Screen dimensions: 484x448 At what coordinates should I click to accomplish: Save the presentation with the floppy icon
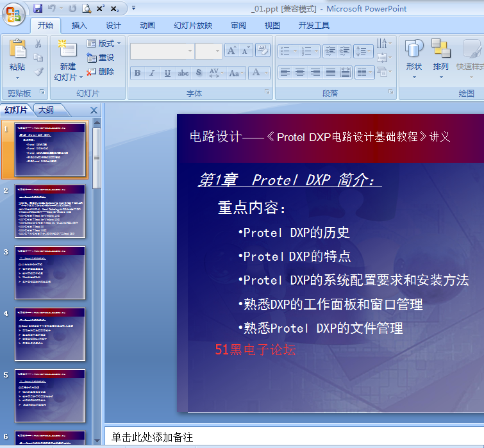(38, 8)
